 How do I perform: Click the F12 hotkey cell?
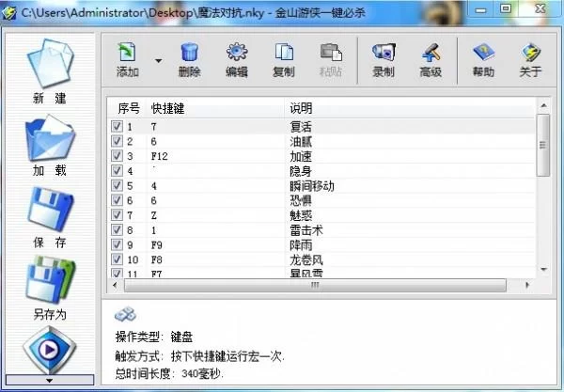[160, 156]
